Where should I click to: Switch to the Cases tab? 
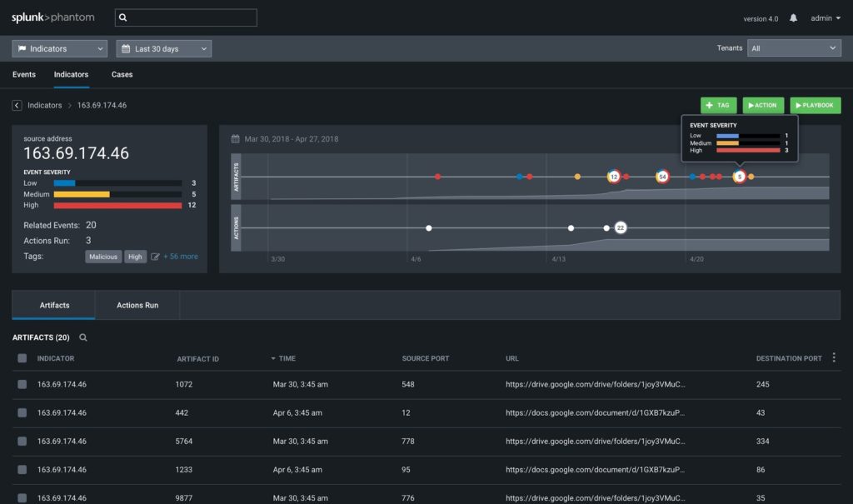coord(122,75)
